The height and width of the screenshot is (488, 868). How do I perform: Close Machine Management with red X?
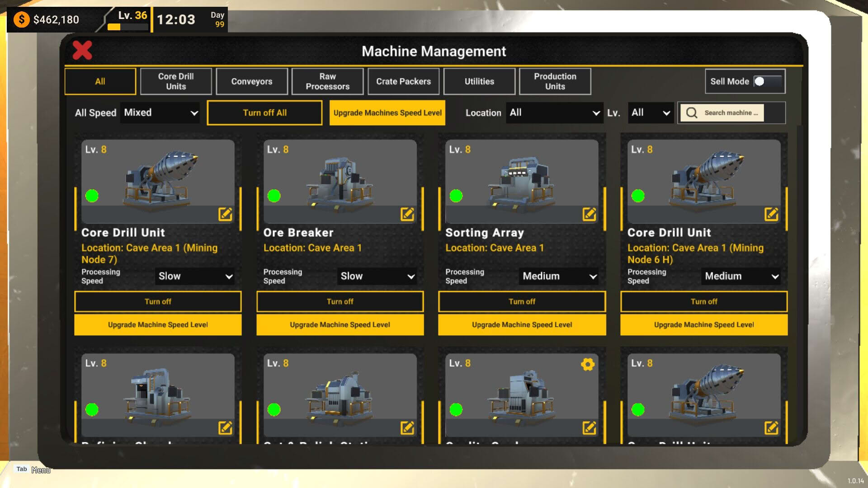(82, 50)
